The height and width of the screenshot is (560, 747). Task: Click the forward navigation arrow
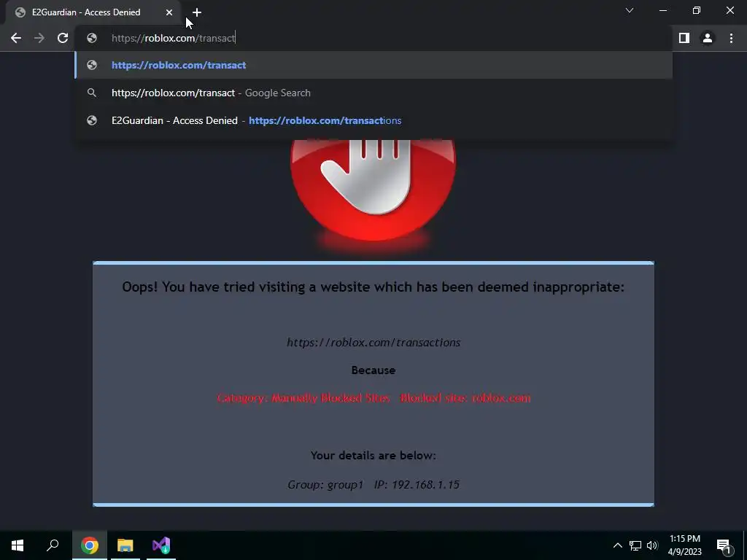point(39,38)
